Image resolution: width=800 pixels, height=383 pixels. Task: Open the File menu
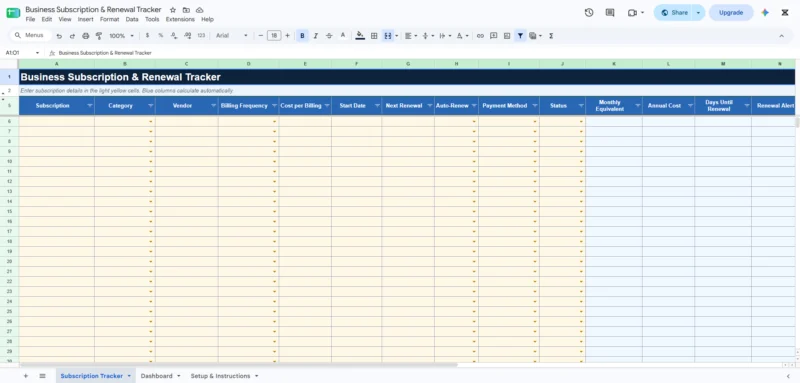[x=30, y=19]
